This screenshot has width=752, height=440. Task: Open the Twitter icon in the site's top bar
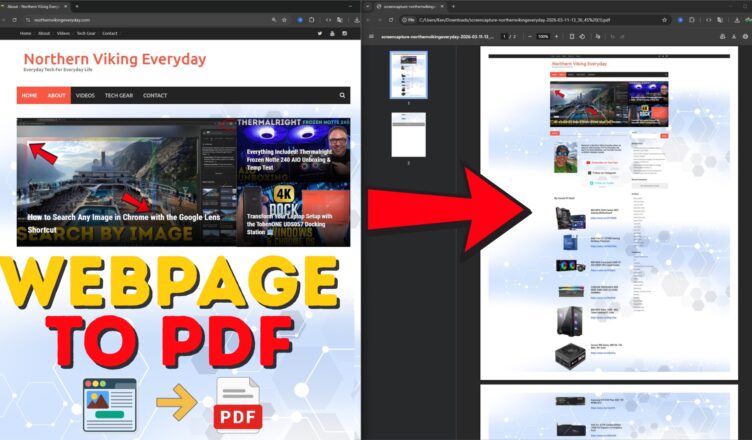tap(320, 34)
